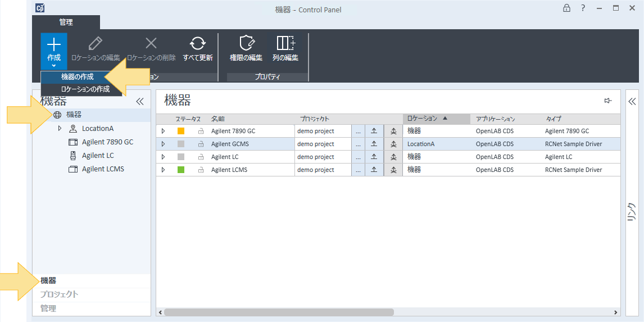Image resolution: width=644 pixels, height=322 pixels.
Task: Expand the リンク side panel chevrons
Action: click(x=632, y=102)
